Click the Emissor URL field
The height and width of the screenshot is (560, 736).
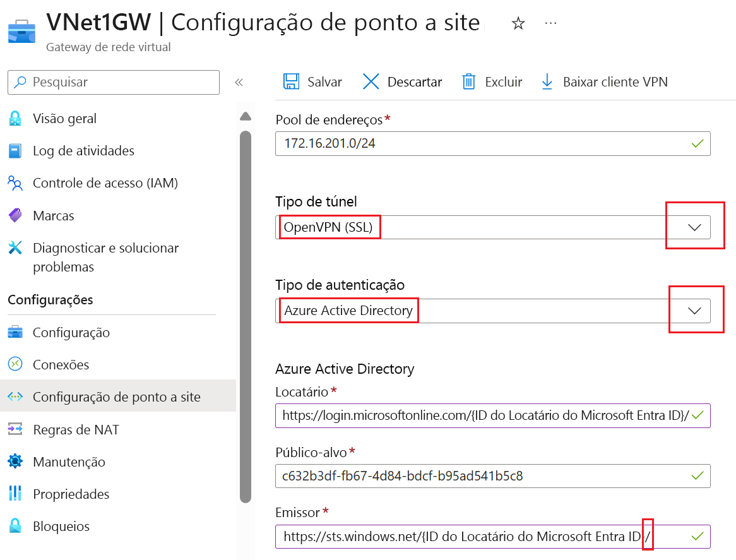493,537
